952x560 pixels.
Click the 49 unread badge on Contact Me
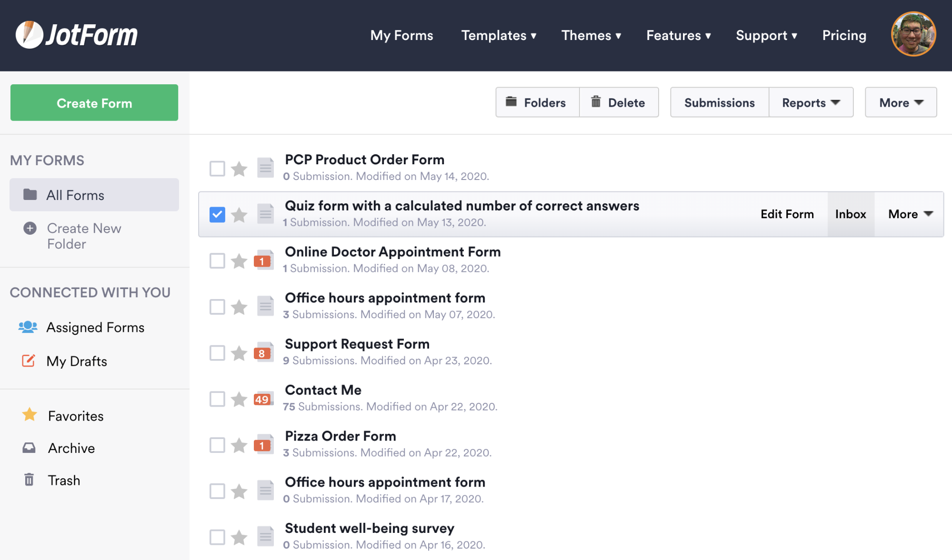(262, 399)
